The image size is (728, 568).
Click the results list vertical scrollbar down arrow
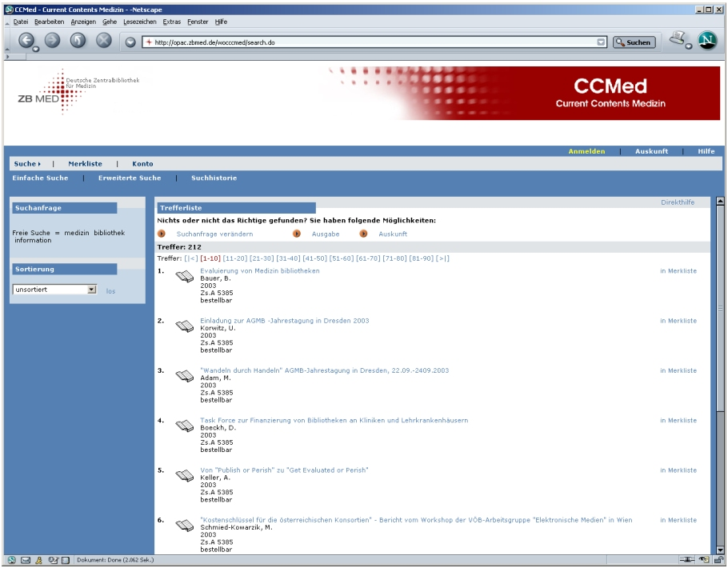[x=720, y=550]
